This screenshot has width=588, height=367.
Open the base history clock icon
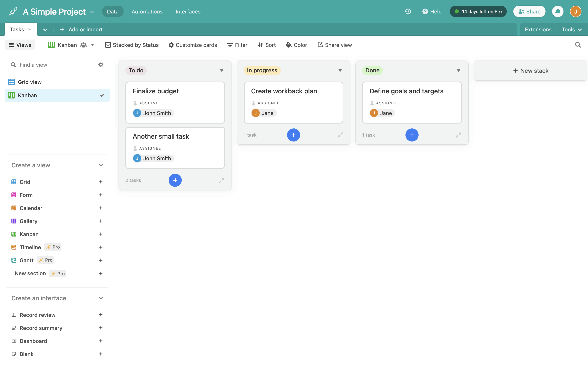[x=408, y=11]
